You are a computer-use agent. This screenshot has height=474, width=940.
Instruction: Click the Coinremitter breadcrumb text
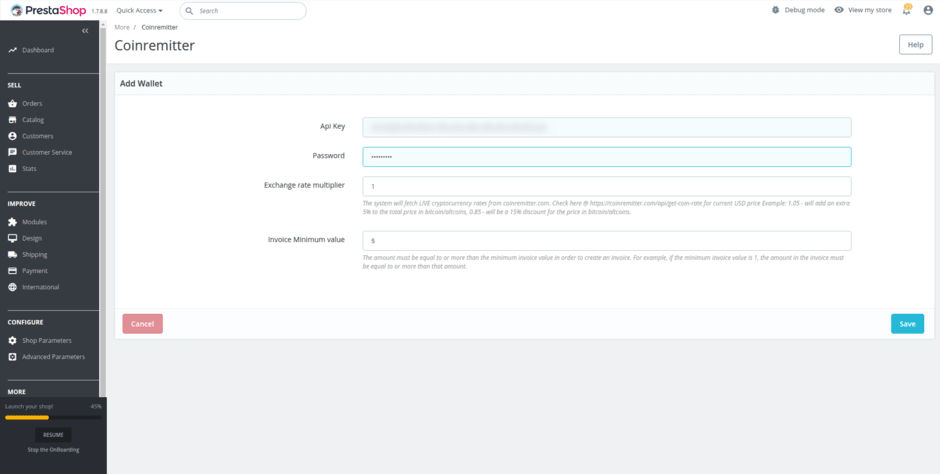159,27
